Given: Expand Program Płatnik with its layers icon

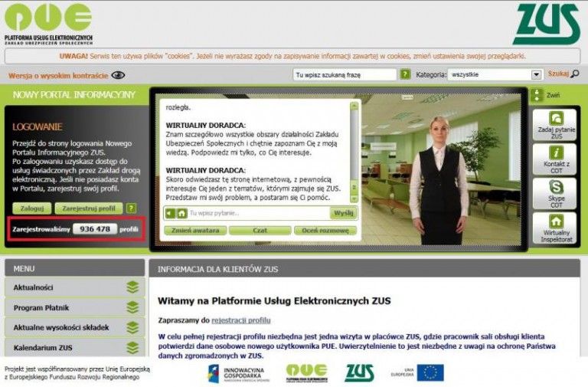Looking at the screenshot, I should (x=132, y=308).
